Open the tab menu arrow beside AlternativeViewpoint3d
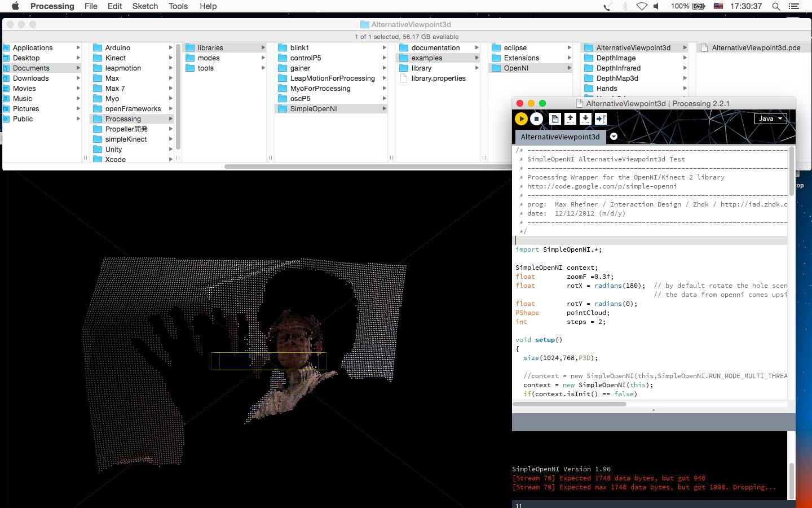Image resolution: width=812 pixels, height=508 pixels. tap(614, 137)
